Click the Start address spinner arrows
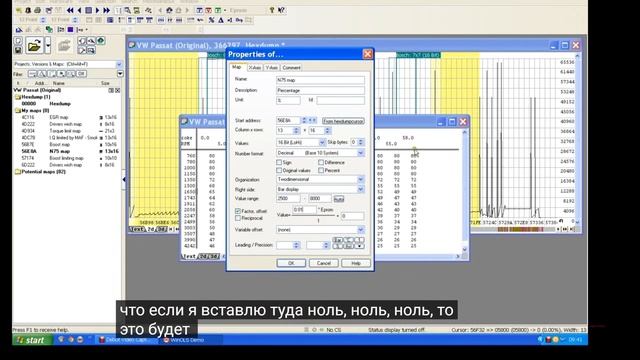Screen dimensions: 640x360 point(304,120)
